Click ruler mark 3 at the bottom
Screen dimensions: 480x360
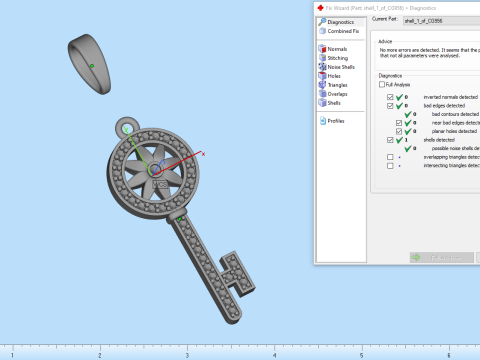tap(187, 355)
